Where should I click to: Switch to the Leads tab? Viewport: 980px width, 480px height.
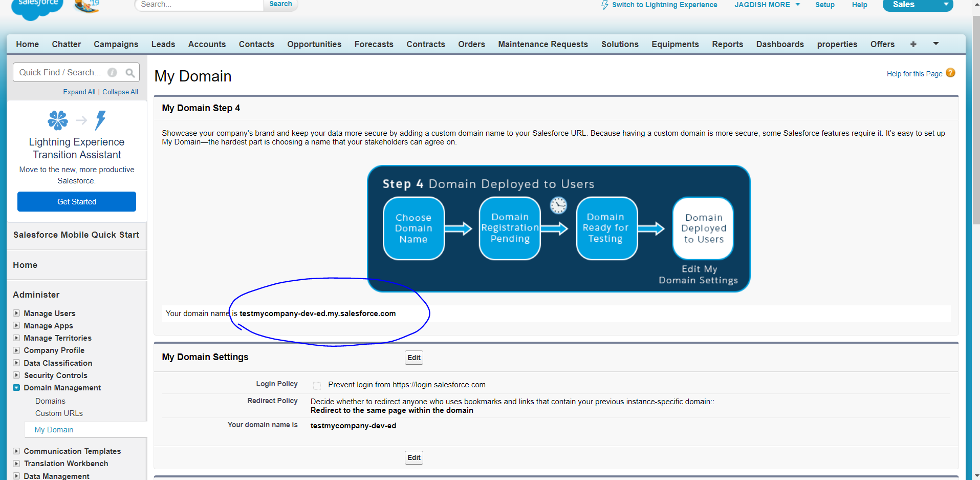click(163, 44)
